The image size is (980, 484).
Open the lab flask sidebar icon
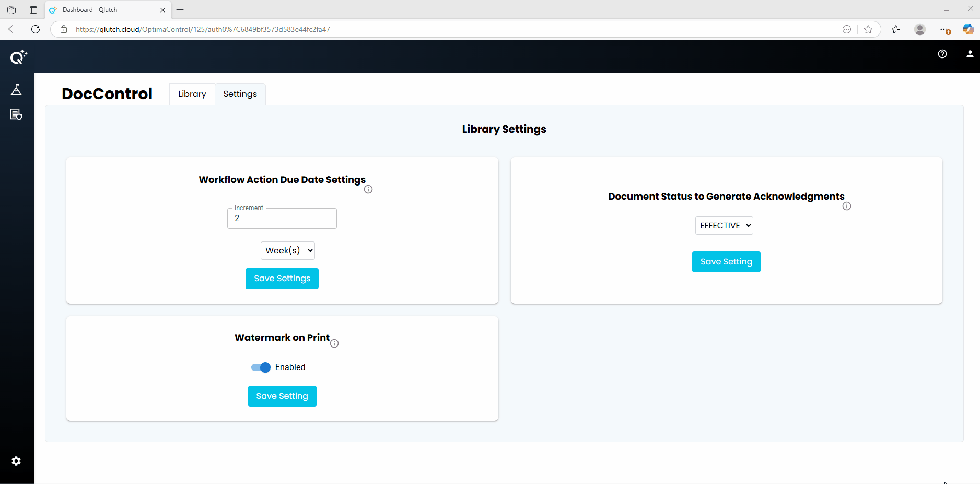(x=16, y=90)
